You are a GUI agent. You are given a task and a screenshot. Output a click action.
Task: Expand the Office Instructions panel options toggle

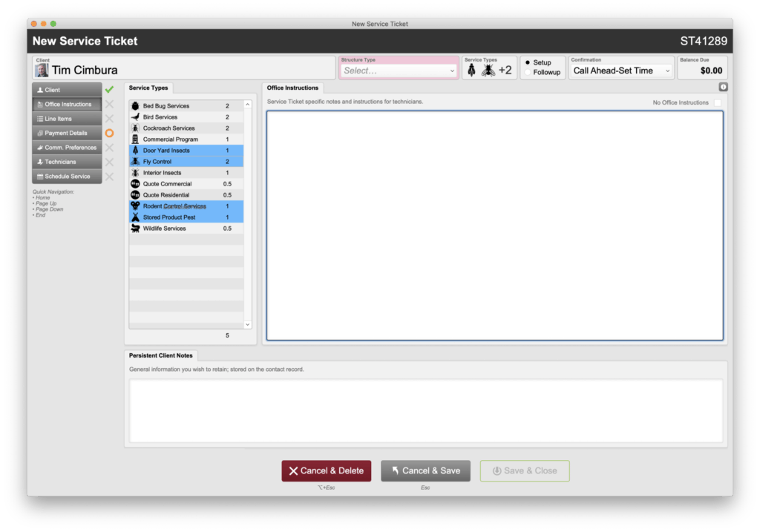point(724,87)
